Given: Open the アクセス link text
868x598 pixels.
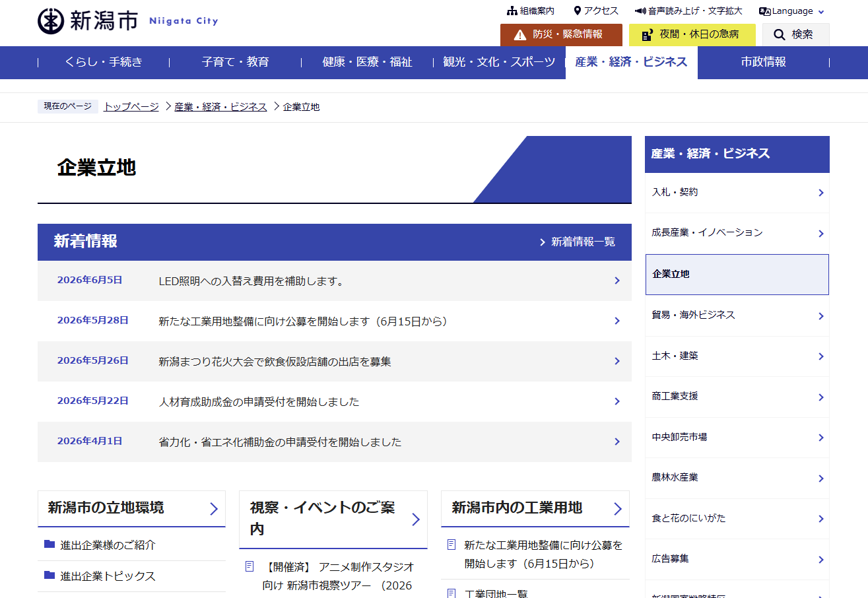Looking at the screenshot, I should tap(601, 11).
